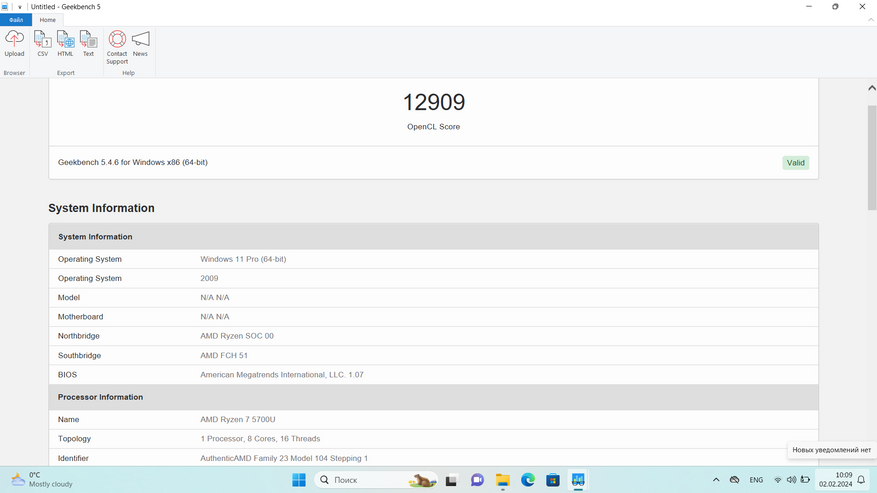The width and height of the screenshot is (877, 493).
Task: Click the cloud sync tray icon
Action: click(734, 480)
